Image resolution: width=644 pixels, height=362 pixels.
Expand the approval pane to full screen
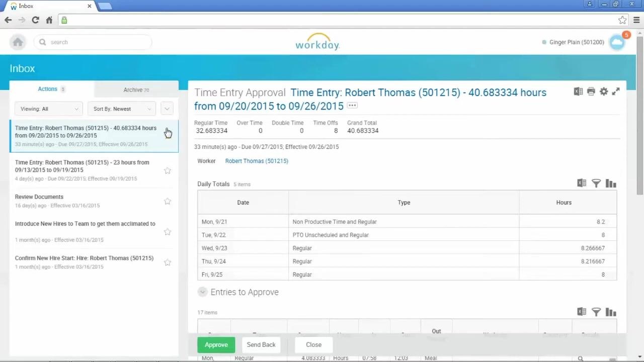[616, 92]
